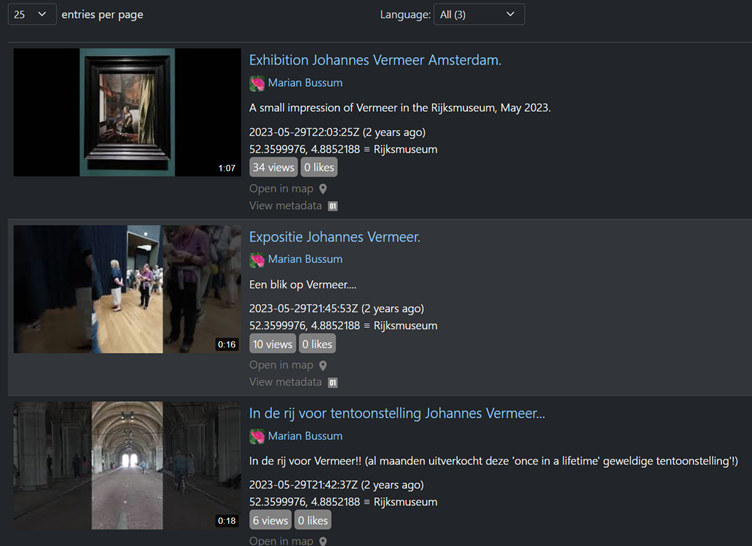The width and height of the screenshot is (752, 546).
Task: Open title link Exhibition Johannes Vermeer Amsterdam
Action: pos(375,60)
